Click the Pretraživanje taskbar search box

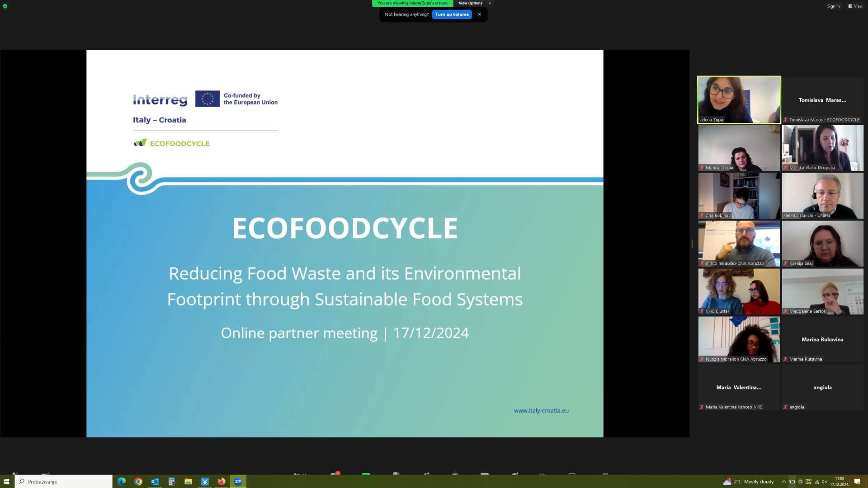63,482
